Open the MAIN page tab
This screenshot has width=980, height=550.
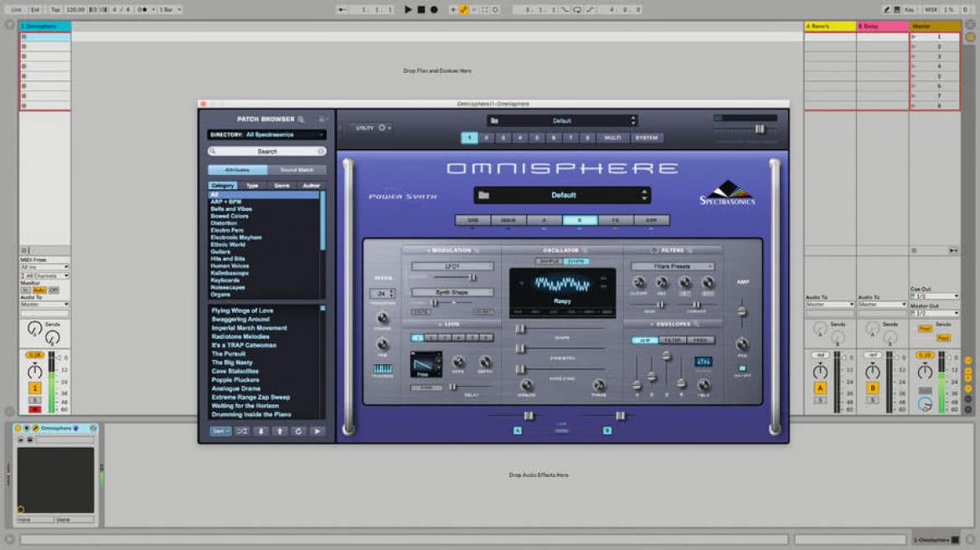pos(508,220)
